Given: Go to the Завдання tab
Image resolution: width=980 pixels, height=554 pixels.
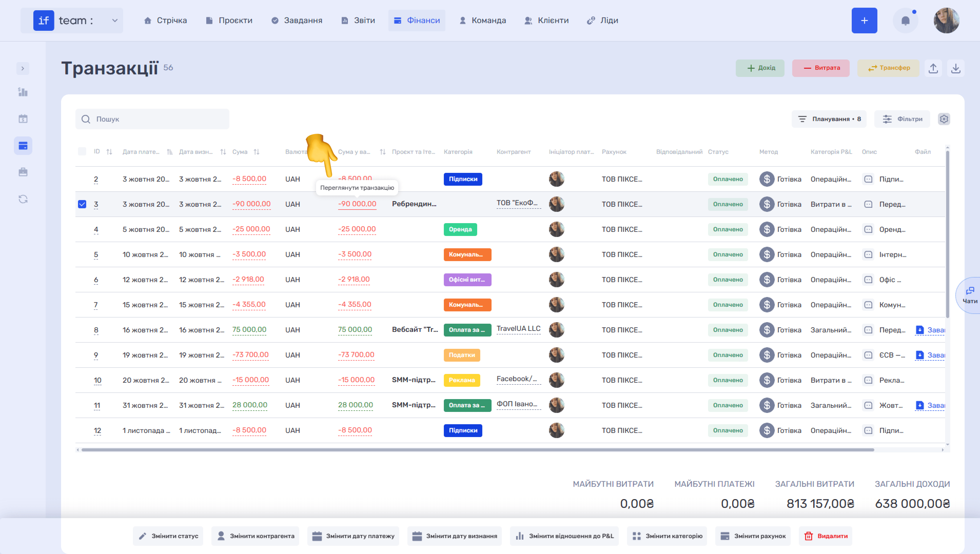Looking at the screenshot, I should [297, 21].
